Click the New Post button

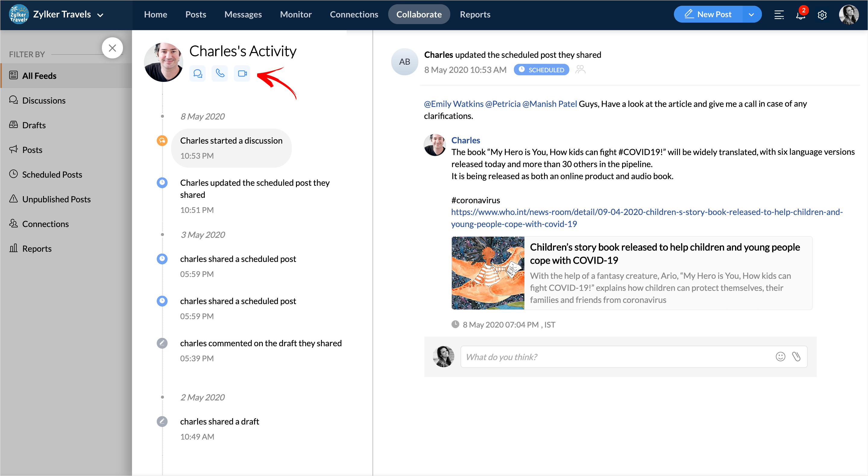(708, 14)
